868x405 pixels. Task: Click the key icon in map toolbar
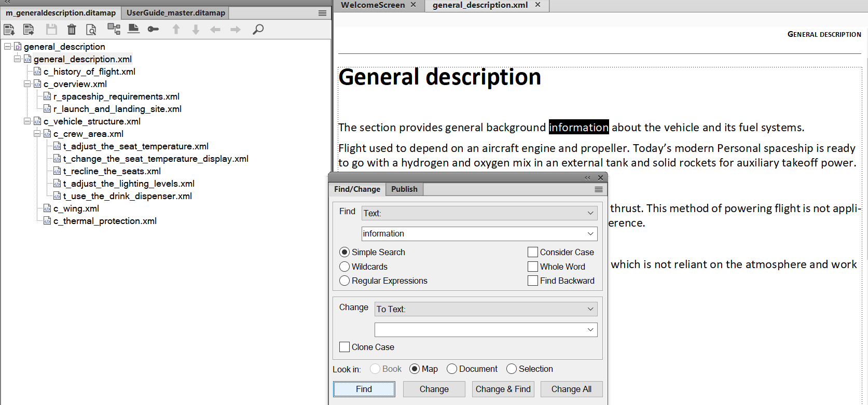coord(153,30)
